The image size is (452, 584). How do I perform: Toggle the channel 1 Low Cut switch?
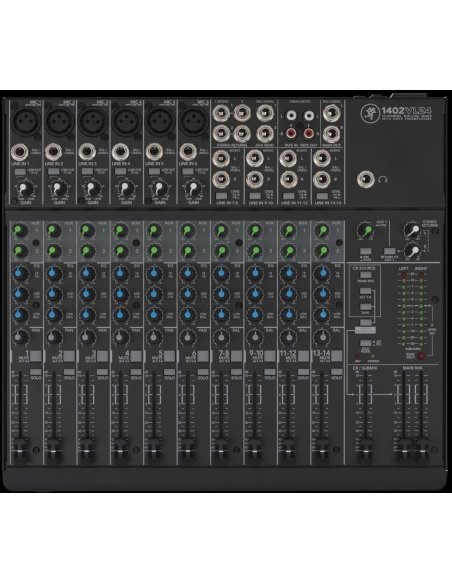[20, 172]
